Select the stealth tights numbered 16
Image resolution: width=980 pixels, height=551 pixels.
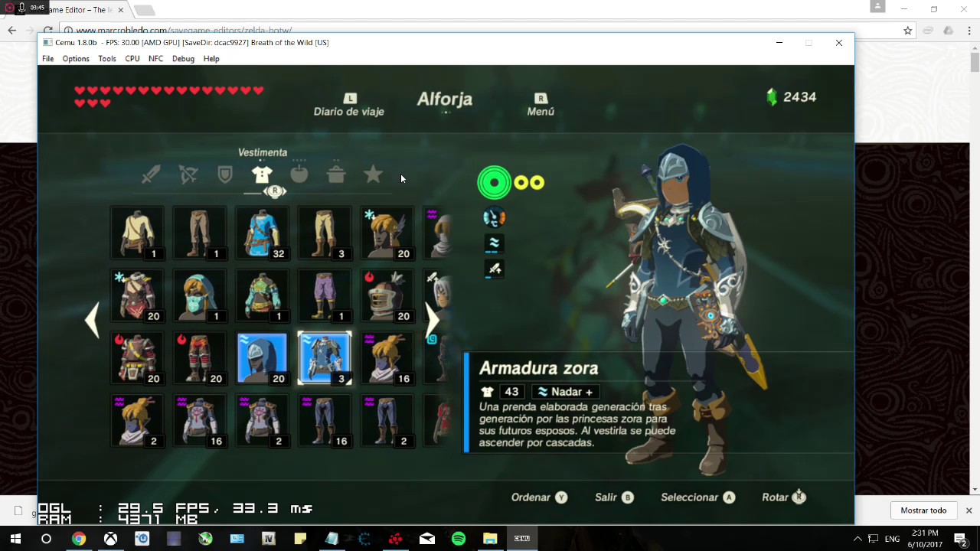click(325, 421)
